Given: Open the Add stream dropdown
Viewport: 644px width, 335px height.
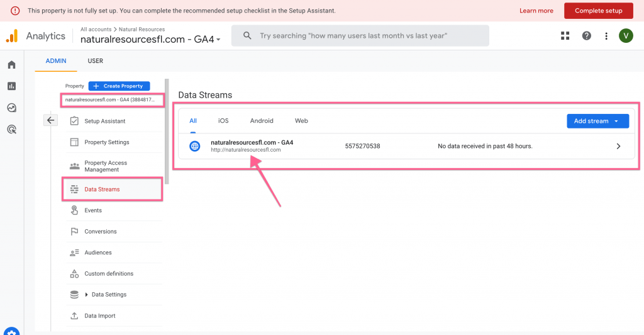Looking at the screenshot, I should 597,121.
